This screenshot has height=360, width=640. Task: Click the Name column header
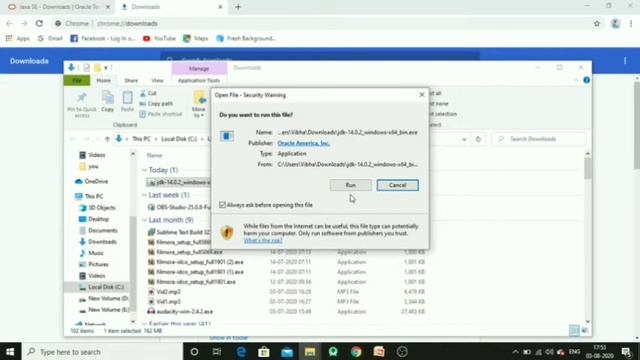point(155,156)
